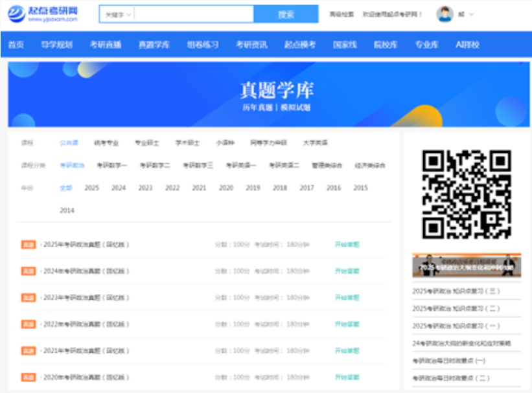Click 高级检索 advanced search link
Image resolution: width=532 pixels, height=393 pixels.
click(x=341, y=14)
